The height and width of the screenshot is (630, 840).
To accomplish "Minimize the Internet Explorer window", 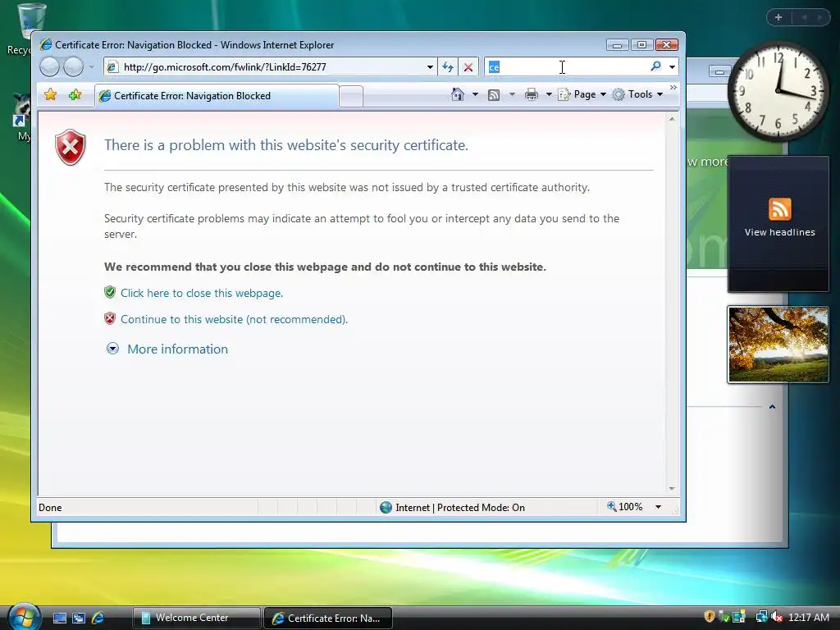I will [x=617, y=45].
